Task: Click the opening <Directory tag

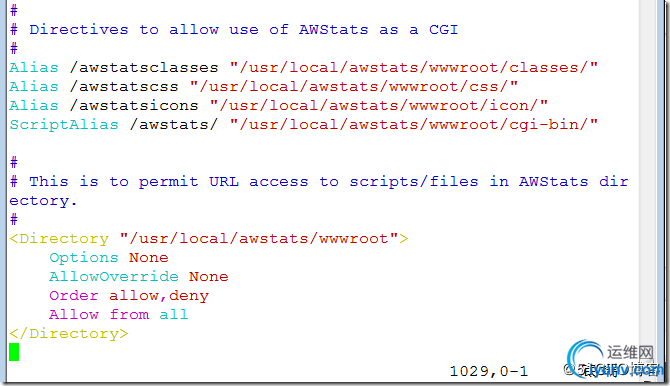Action: click(59, 239)
